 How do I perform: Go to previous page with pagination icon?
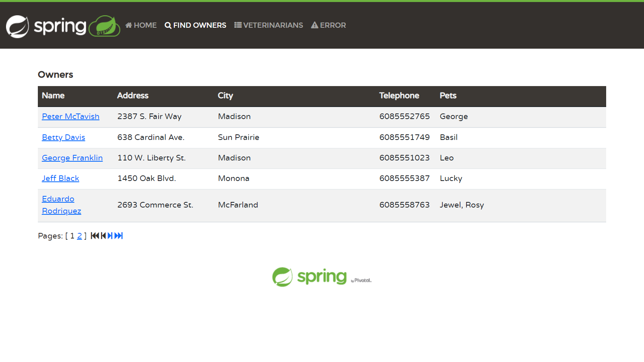[103, 236]
